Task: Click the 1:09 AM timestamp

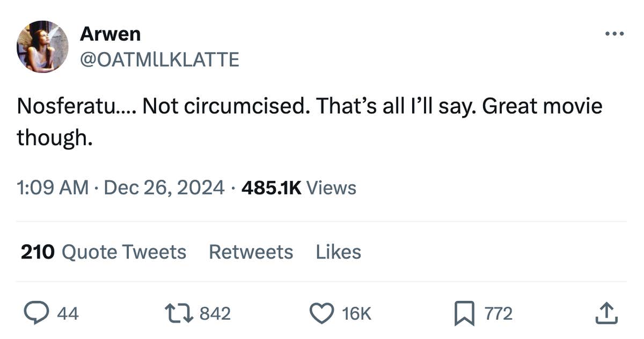Action: 53,188
